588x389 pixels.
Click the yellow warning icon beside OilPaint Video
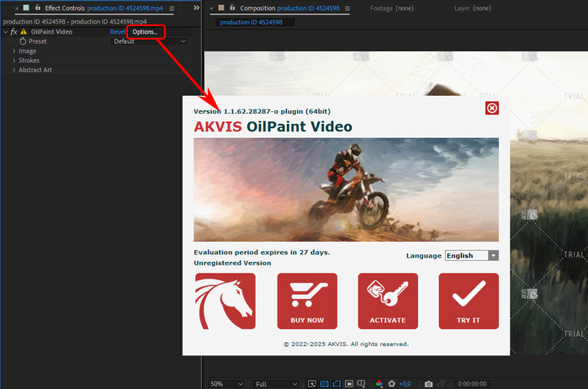(24, 32)
